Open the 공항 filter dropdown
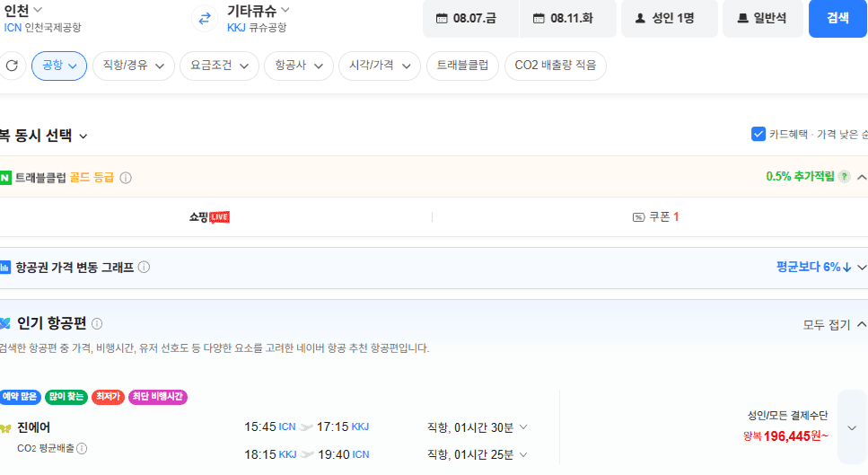Viewport: 868px width, 475px height. click(x=59, y=66)
